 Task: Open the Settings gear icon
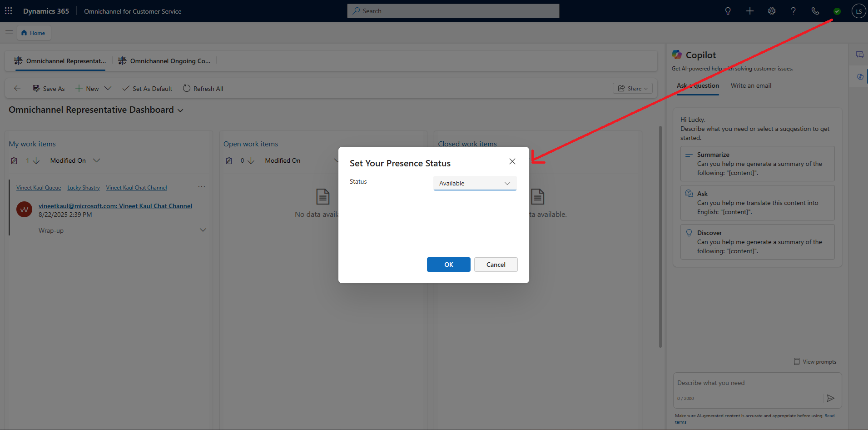click(771, 10)
